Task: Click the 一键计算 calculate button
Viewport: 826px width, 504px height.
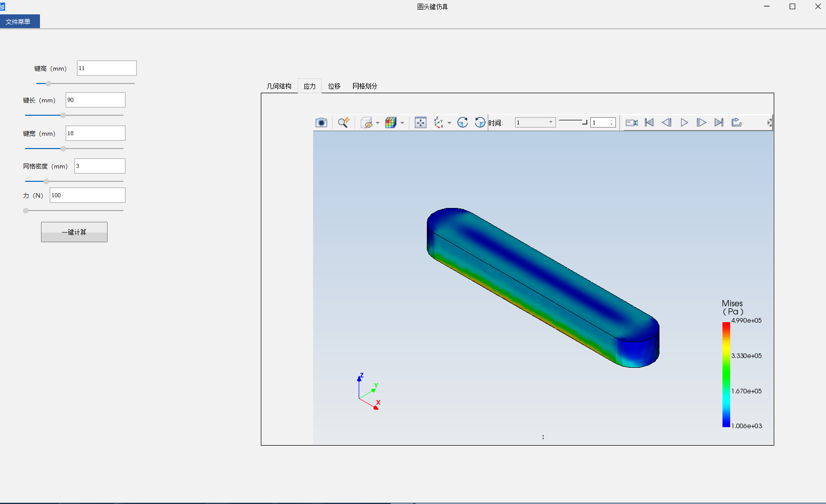Action: (74, 232)
